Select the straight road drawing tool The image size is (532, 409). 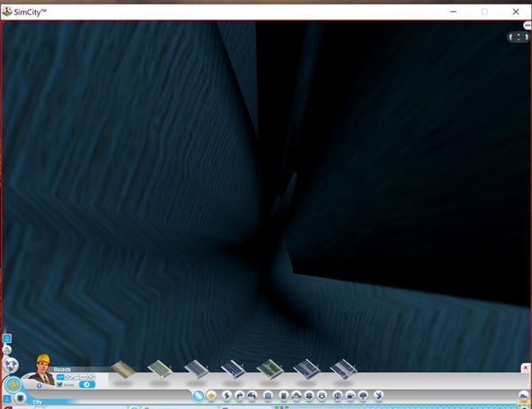[60, 377]
